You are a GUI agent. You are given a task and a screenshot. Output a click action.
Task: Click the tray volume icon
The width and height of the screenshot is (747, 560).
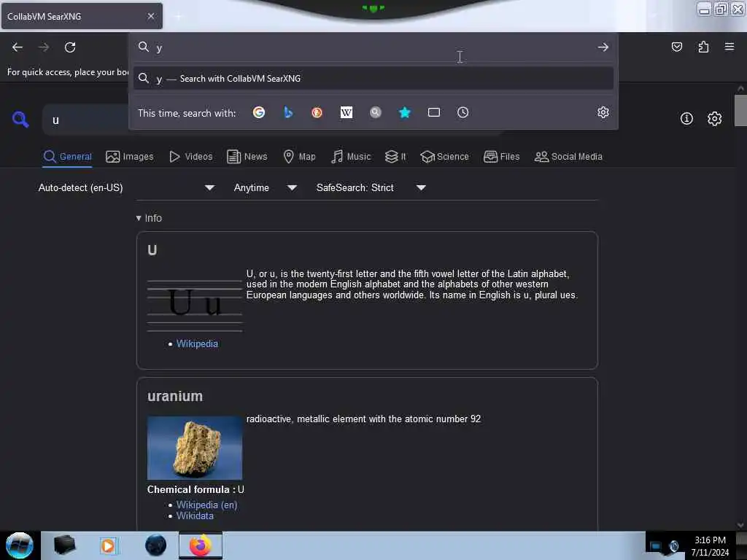pyautogui.click(x=673, y=546)
